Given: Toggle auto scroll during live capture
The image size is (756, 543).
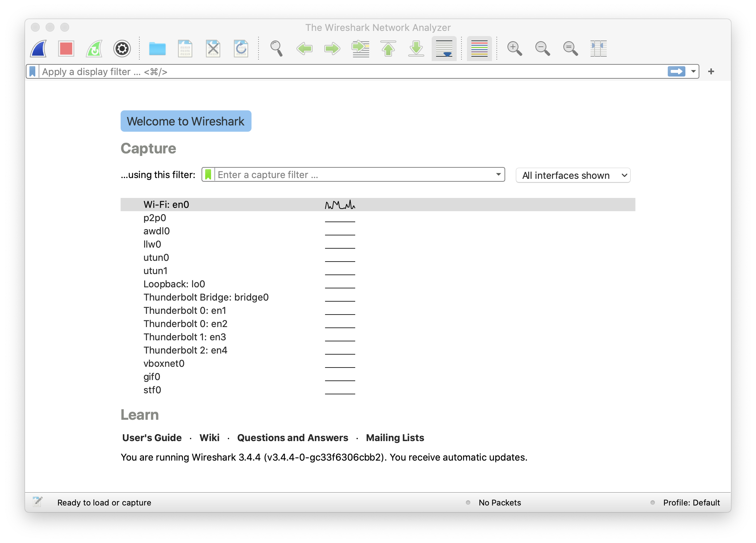Looking at the screenshot, I should [x=444, y=49].
